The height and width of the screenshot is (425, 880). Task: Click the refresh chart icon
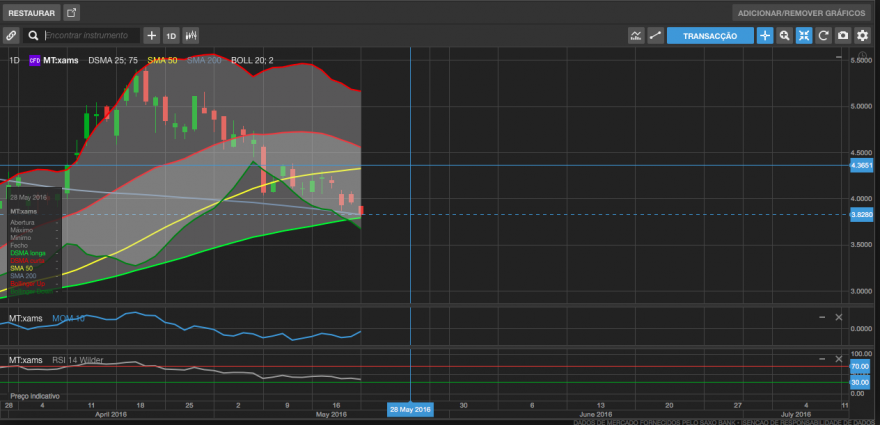pyautogui.click(x=823, y=35)
